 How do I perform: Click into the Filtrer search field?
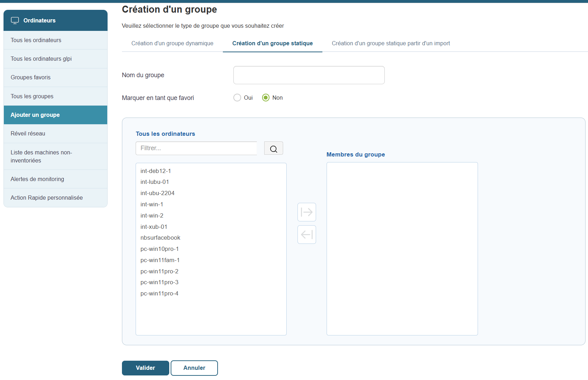point(196,148)
